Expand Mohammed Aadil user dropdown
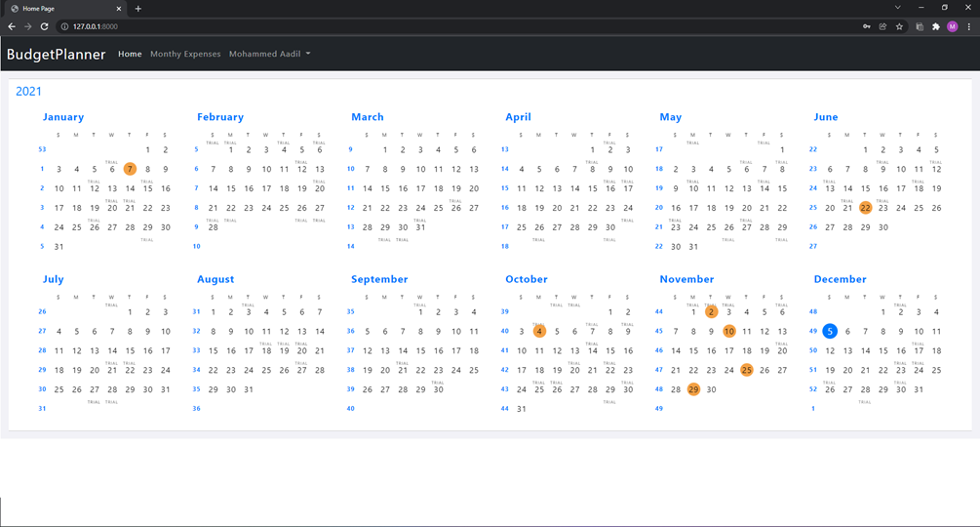Image resolution: width=980 pixels, height=527 pixels. tap(270, 54)
